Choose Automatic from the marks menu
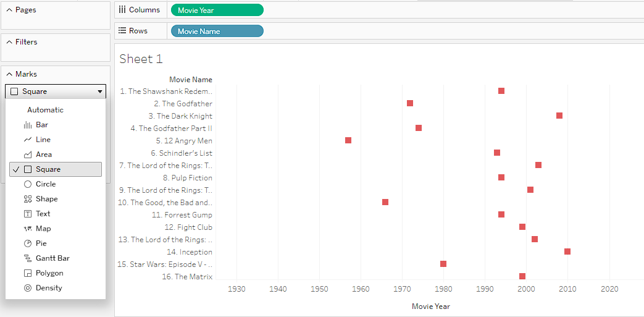This screenshot has height=317, width=644. [45, 110]
